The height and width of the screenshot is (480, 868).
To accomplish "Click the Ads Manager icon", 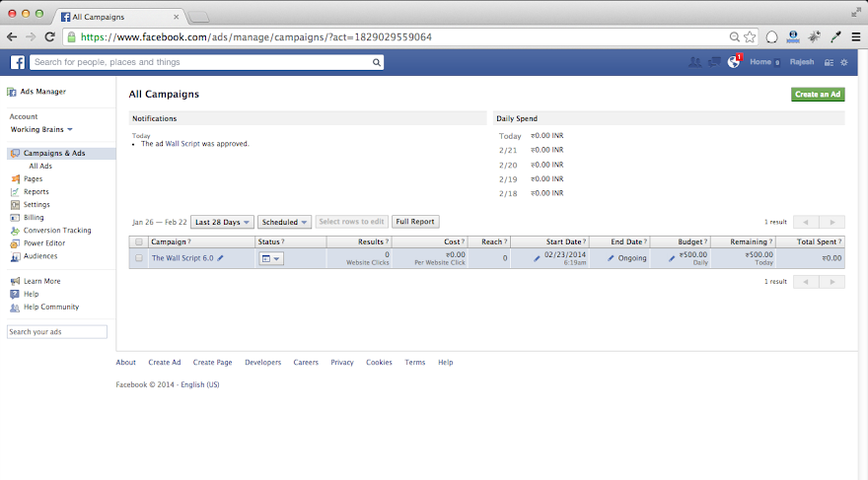I will click(12, 92).
